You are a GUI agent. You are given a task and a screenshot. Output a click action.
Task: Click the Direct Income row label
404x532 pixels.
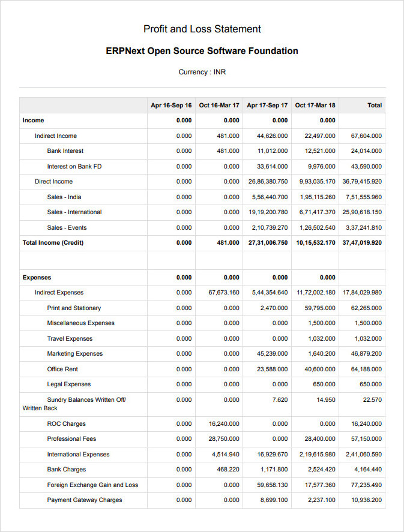click(53, 182)
